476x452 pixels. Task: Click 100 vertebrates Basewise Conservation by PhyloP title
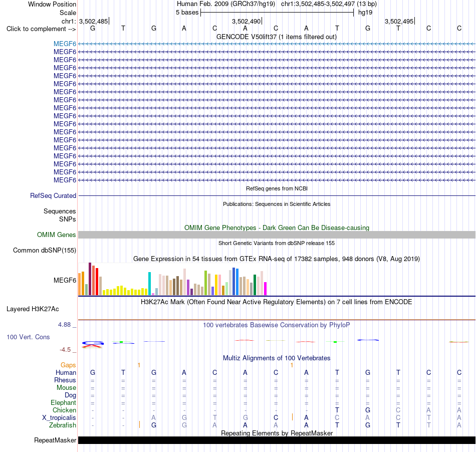click(277, 325)
